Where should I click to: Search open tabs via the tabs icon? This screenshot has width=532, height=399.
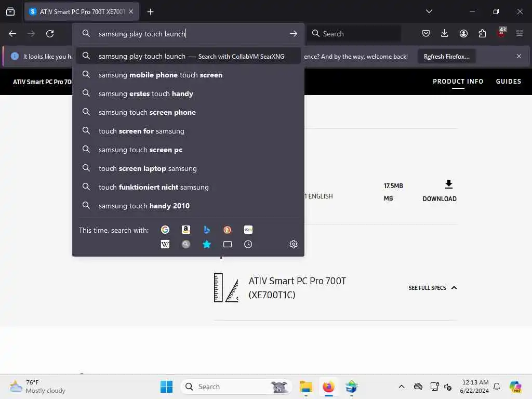(x=228, y=244)
